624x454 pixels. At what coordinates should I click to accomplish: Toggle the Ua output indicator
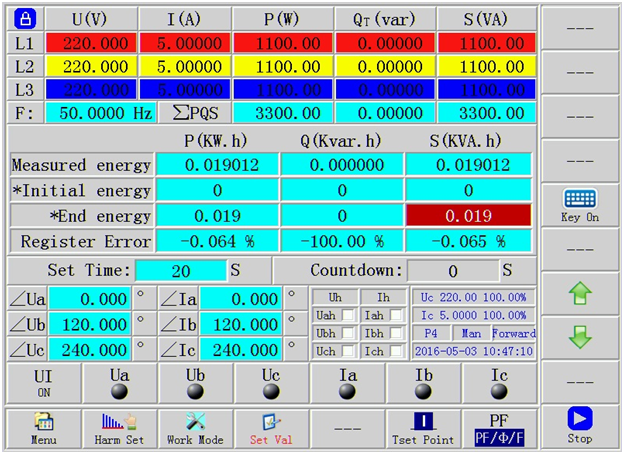(x=119, y=392)
